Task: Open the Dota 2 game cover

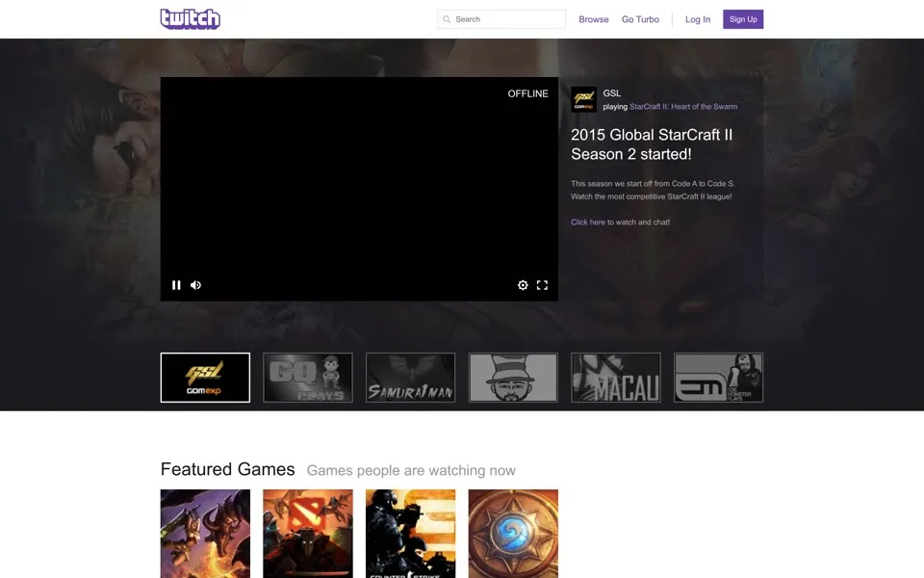Action: click(x=308, y=534)
